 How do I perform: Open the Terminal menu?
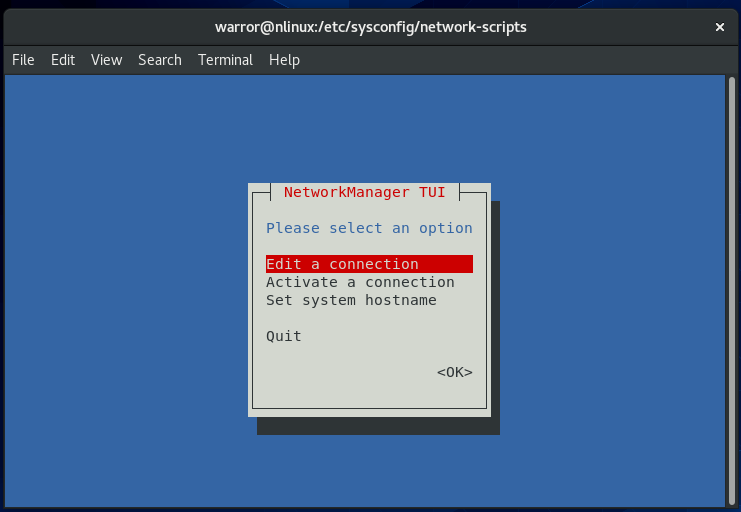[x=225, y=60]
